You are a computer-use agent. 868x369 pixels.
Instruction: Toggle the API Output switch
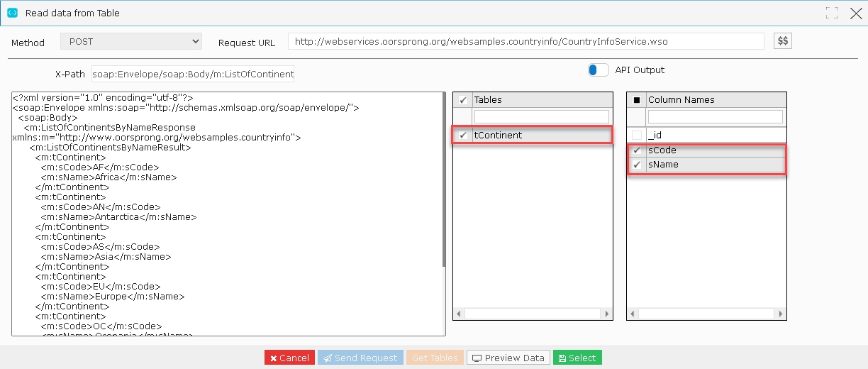tap(599, 70)
